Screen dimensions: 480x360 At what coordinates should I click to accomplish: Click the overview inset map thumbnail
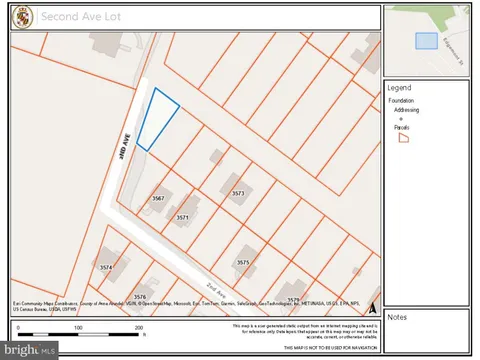(426, 41)
